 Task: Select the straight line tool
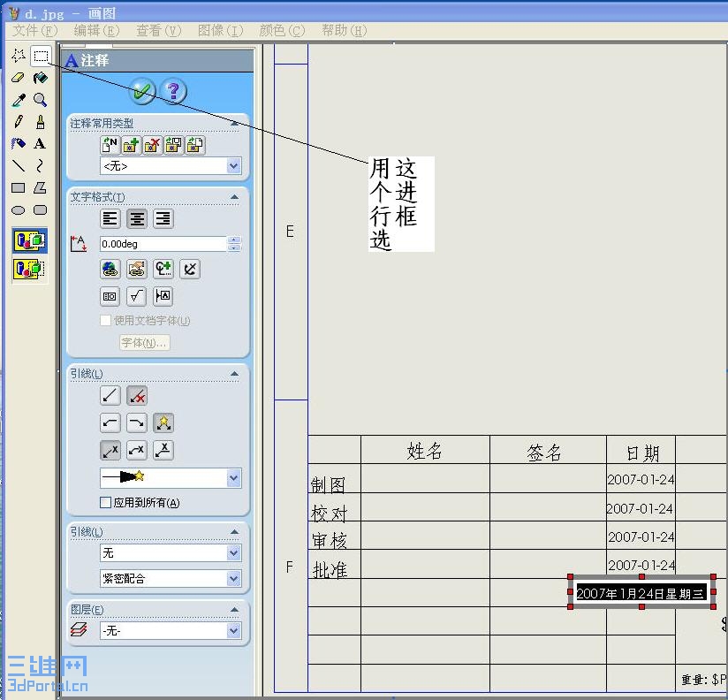pyautogui.click(x=19, y=165)
